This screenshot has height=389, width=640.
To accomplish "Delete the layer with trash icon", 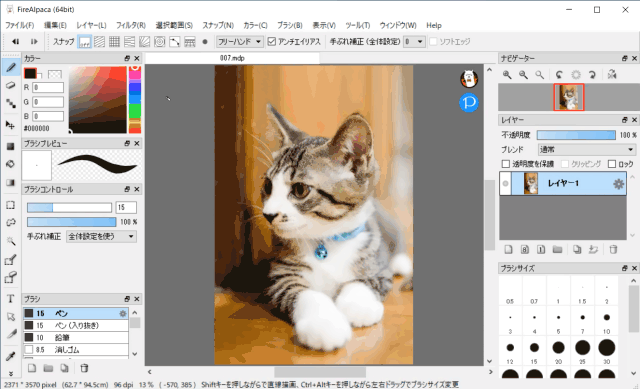I will point(613,249).
